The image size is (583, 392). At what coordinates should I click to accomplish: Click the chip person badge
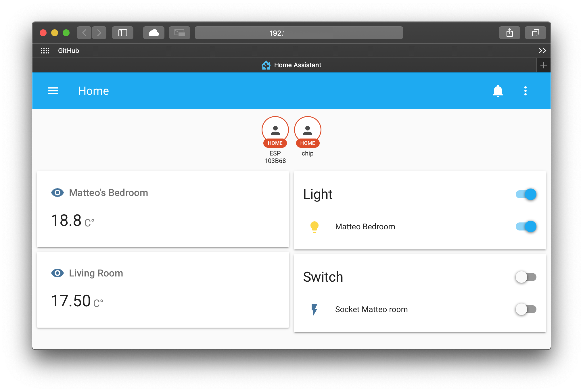click(308, 137)
